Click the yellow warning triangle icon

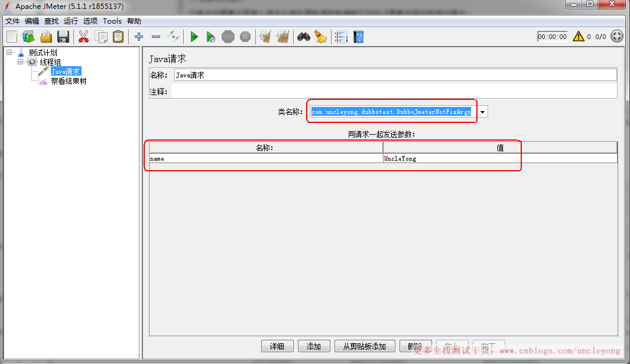click(578, 37)
